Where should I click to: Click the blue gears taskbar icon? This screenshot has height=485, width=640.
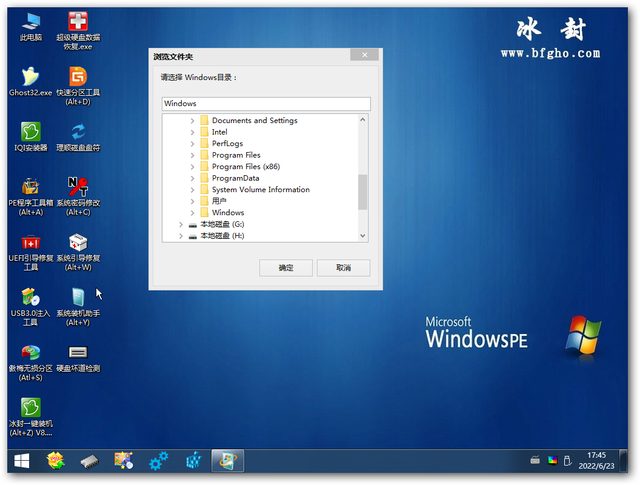click(x=158, y=461)
